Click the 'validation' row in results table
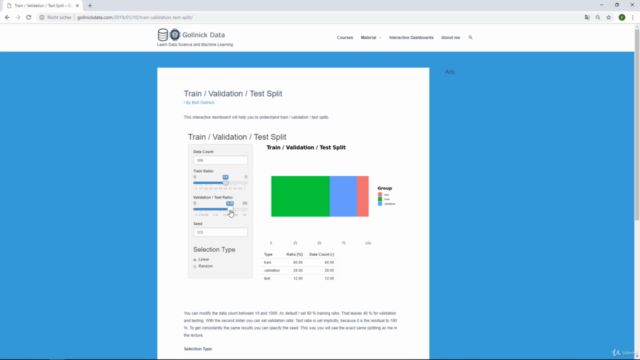Screen dimensions: 640x360 coord(299,270)
